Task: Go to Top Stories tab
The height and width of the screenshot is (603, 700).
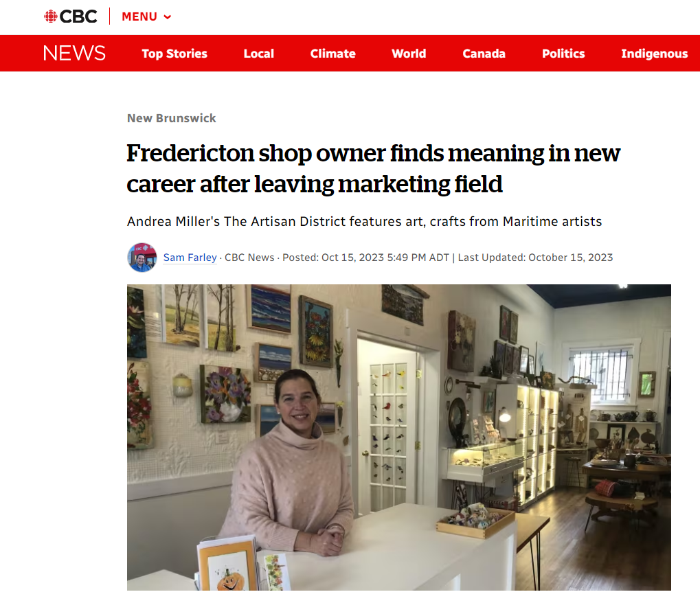Action: 174,54
